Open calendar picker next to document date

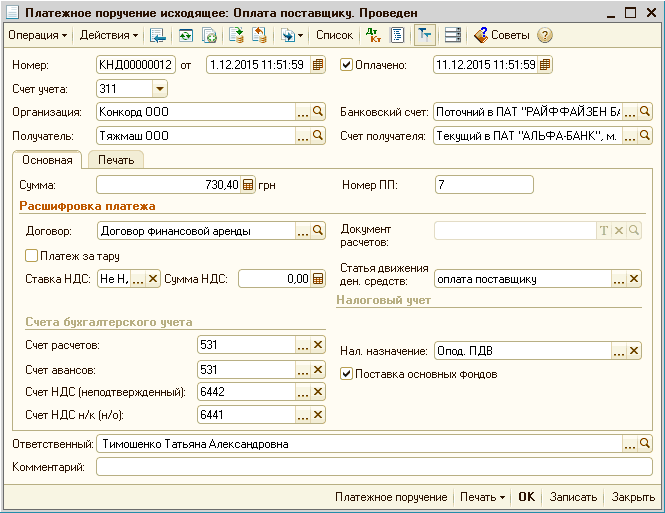click(x=318, y=65)
